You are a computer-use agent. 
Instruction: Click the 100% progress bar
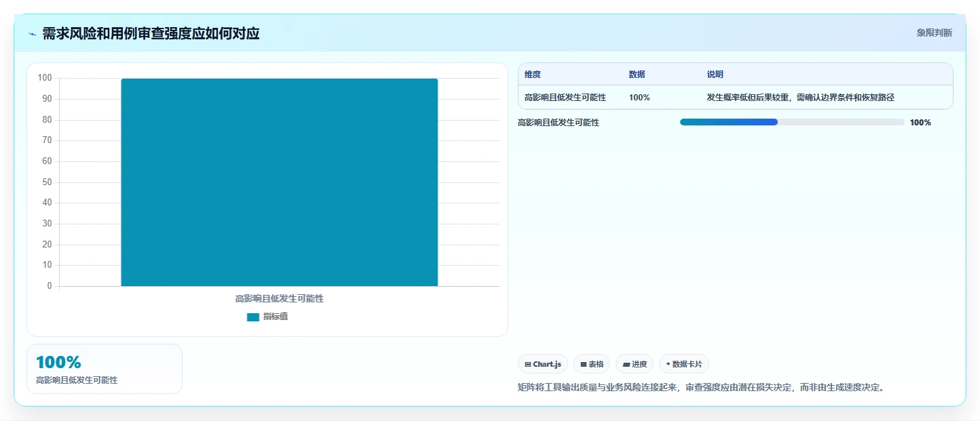[792, 122]
